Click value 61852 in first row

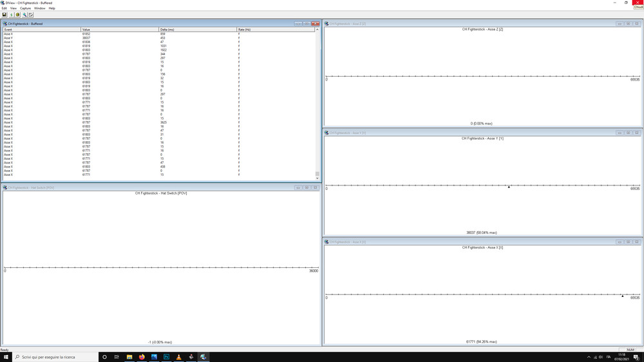click(x=86, y=34)
